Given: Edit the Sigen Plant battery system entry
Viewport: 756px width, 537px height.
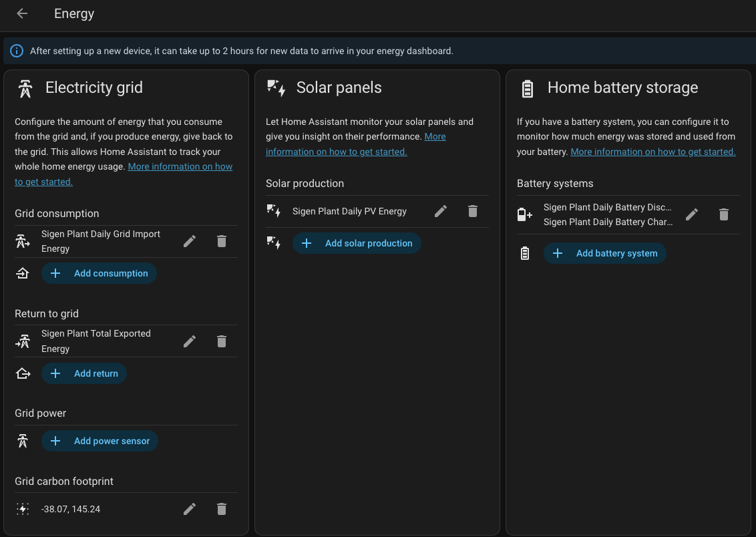Looking at the screenshot, I should point(692,214).
